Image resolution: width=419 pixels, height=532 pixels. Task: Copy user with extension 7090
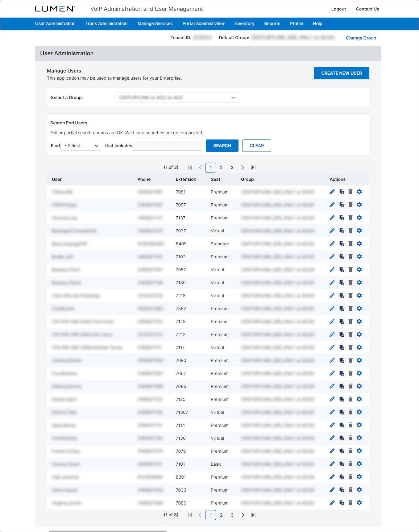(x=342, y=360)
